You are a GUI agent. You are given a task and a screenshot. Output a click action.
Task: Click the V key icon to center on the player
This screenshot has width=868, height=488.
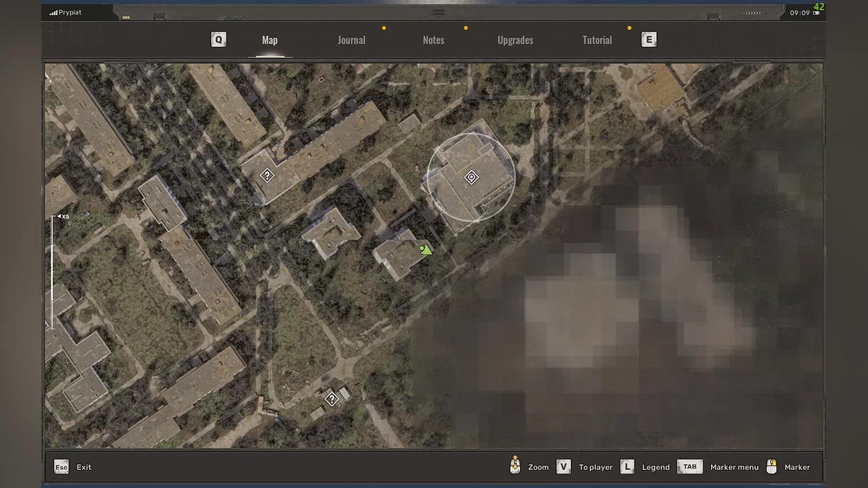(x=563, y=467)
